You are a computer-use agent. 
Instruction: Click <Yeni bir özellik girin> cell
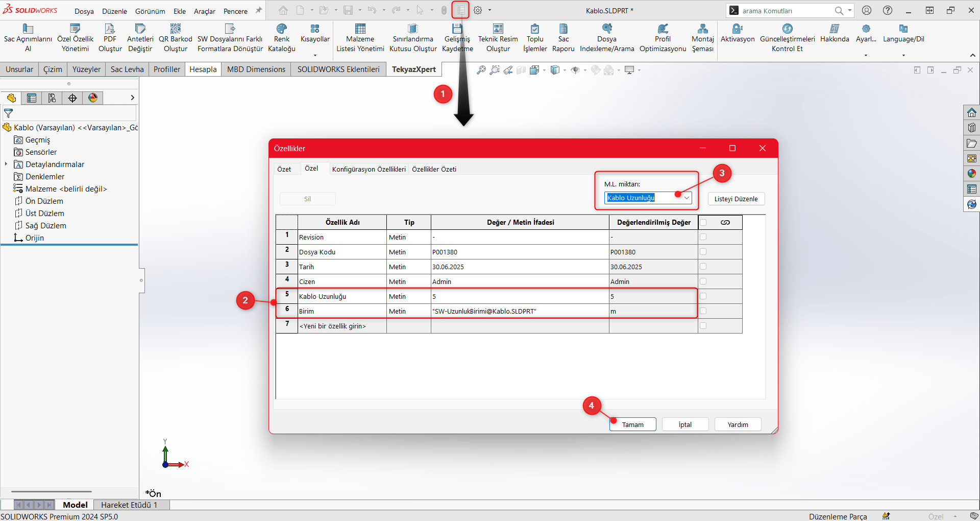(342, 326)
